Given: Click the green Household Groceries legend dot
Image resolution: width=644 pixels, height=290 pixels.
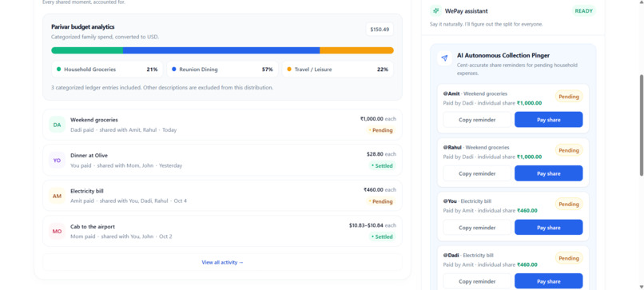Looking at the screenshot, I should 59,70.
